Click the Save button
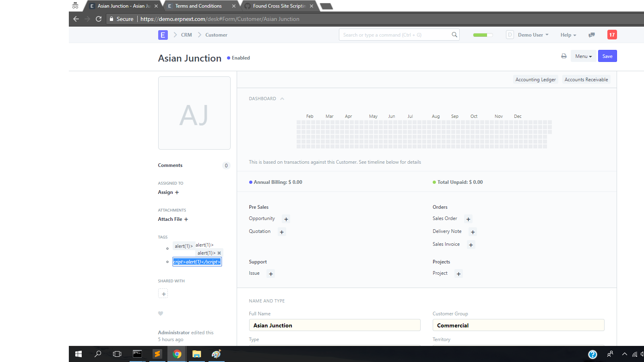644x362 pixels. [x=607, y=56]
